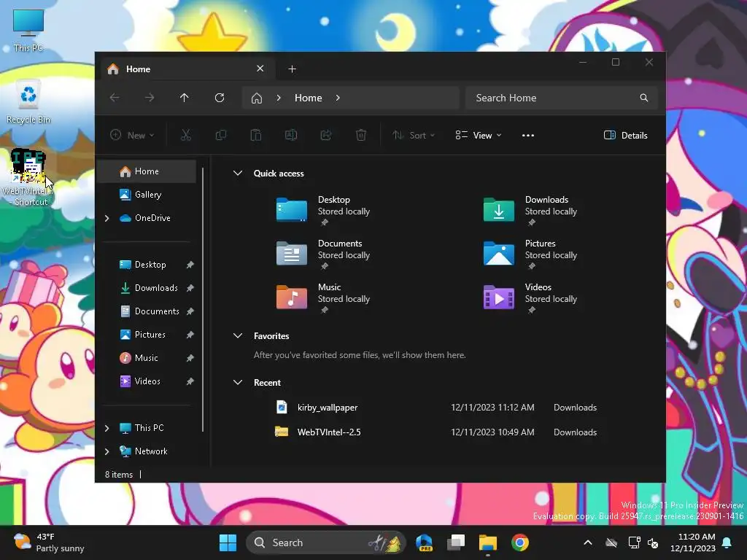Image resolution: width=747 pixels, height=560 pixels.
Task: Click the home icon in address bar
Action: pyautogui.click(x=257, y=98)
